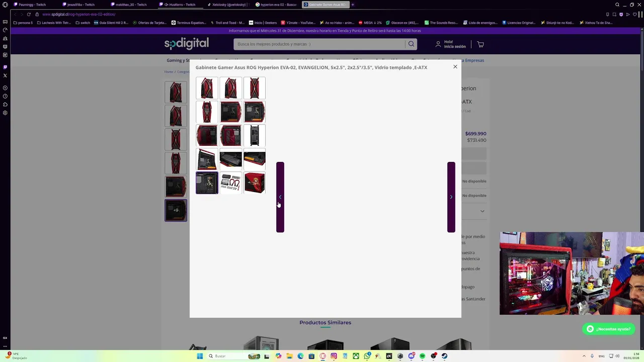Show hidden system tray icons chevron
Screen dimensions: 644x362
pyautogui.click(x=584, y=356)
